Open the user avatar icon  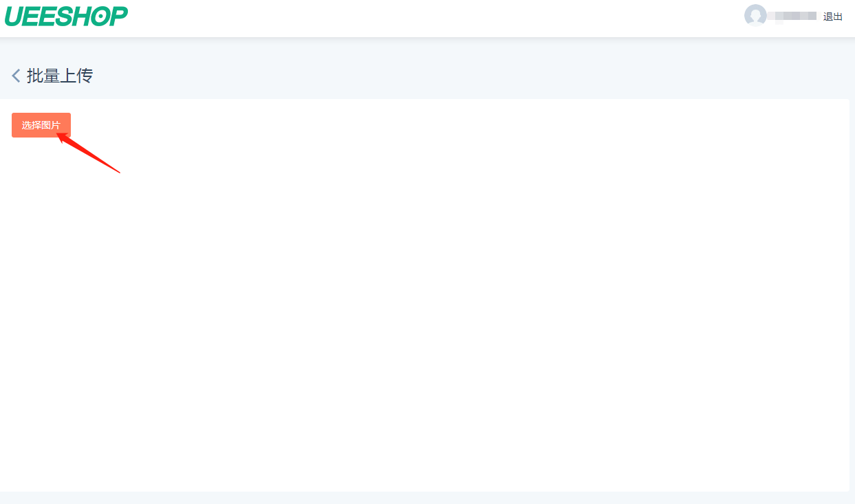pos(755,16)
